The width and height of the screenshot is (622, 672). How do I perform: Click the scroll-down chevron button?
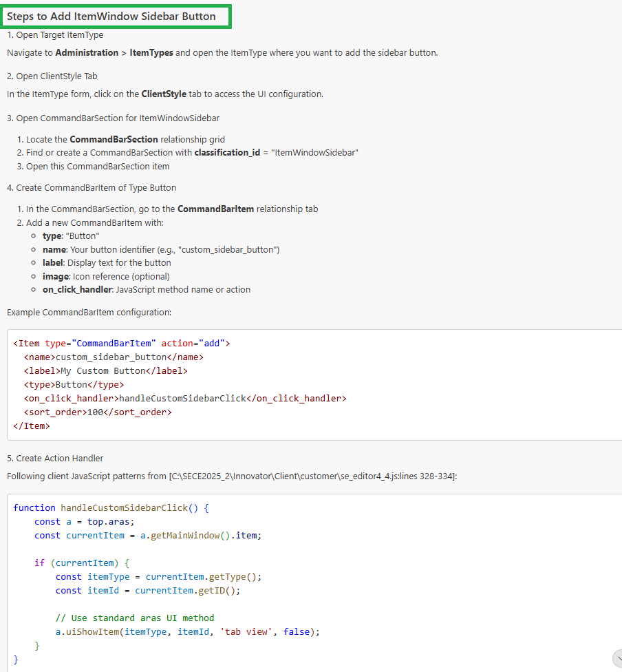pos(617,658)
